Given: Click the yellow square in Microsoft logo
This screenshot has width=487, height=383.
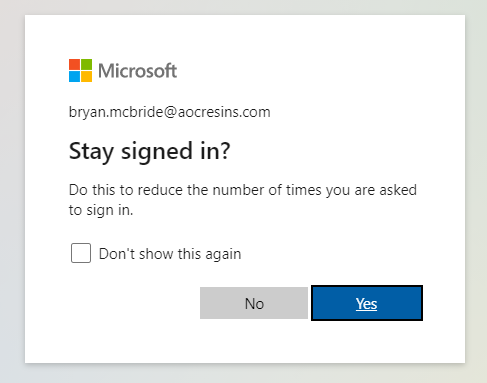Looking at the screenshot, I should (86, 76).
